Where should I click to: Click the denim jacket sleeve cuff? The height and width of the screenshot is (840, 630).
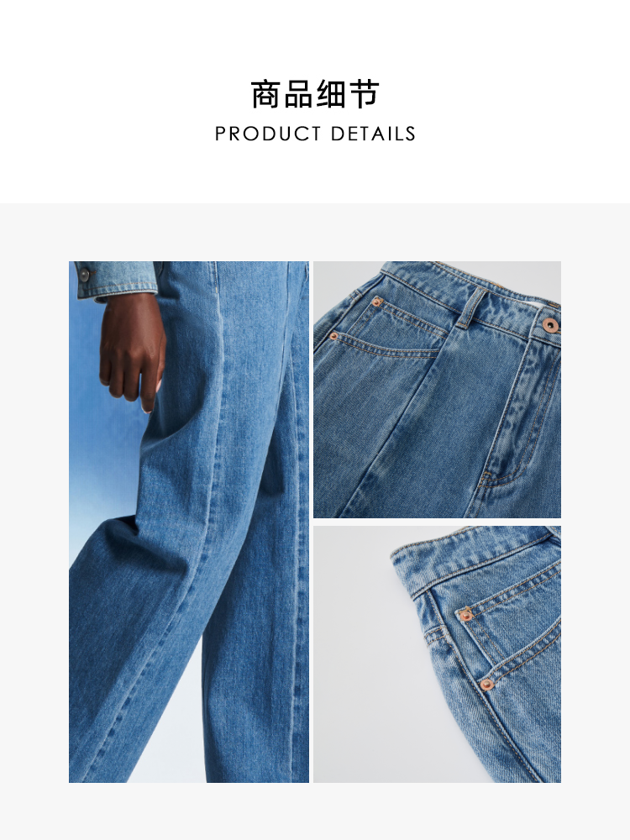click(x=117, y=280)
